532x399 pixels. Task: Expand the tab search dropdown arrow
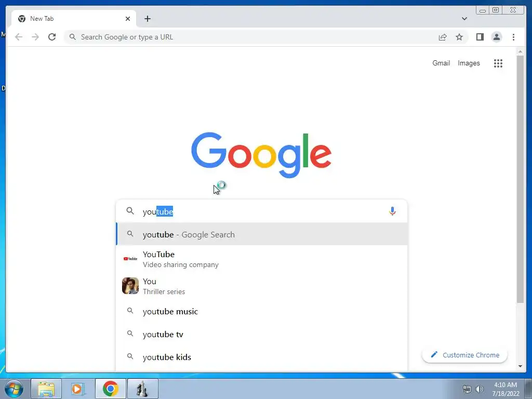point(464,19)
